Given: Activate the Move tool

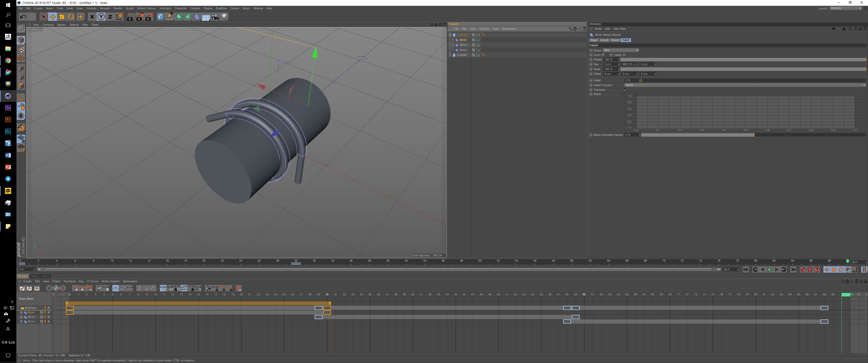Looking at the screenshot, I should pos(52,17).
